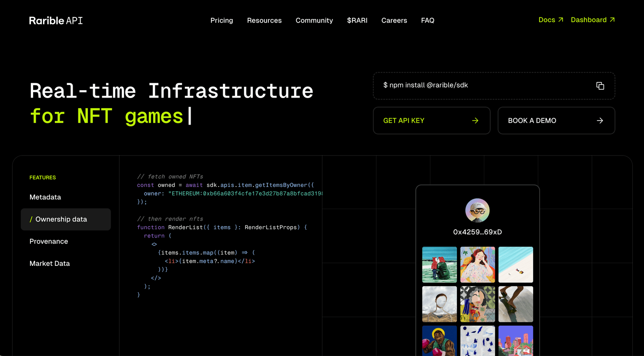Viewport: 644px width, 356px height.
Task: Visit the Careers page
Action: point(394,20)
